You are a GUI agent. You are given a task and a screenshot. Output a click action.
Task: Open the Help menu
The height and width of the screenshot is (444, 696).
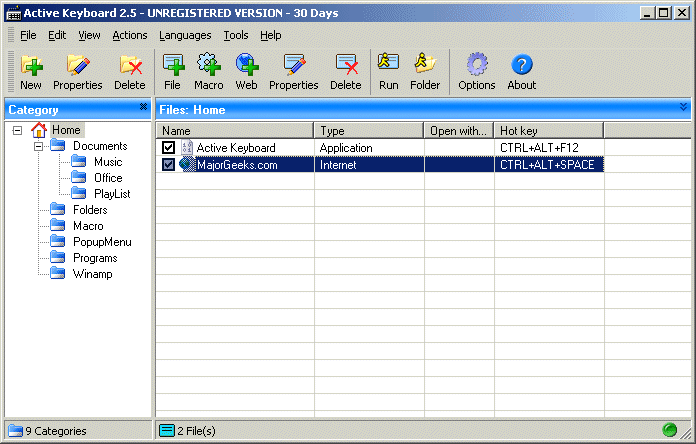tap(271, 35)
